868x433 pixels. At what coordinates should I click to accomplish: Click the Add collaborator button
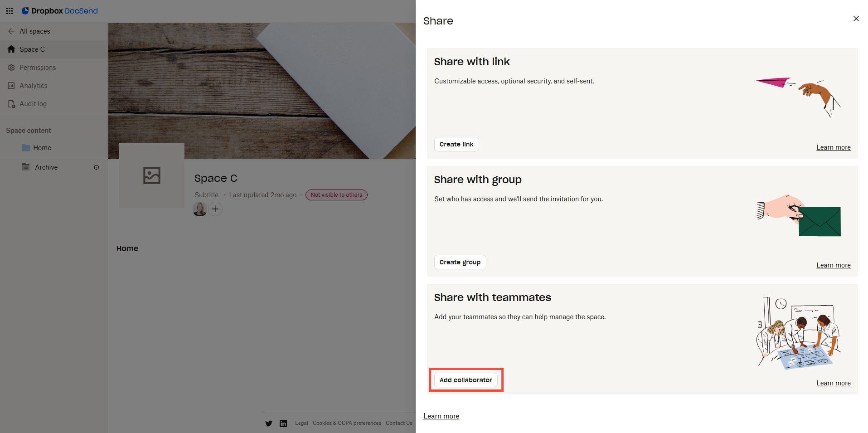(x=466, y=380)
